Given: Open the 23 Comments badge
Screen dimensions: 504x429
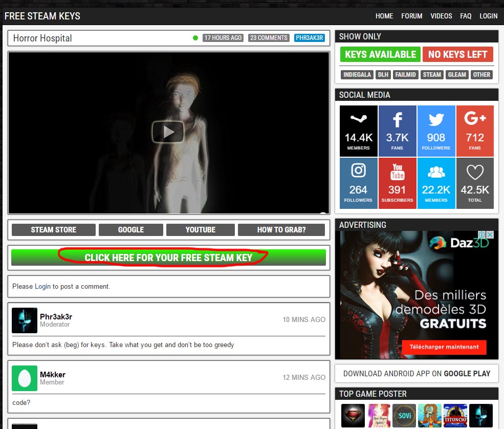Looking at the screenshot, I should coord(269,37).
